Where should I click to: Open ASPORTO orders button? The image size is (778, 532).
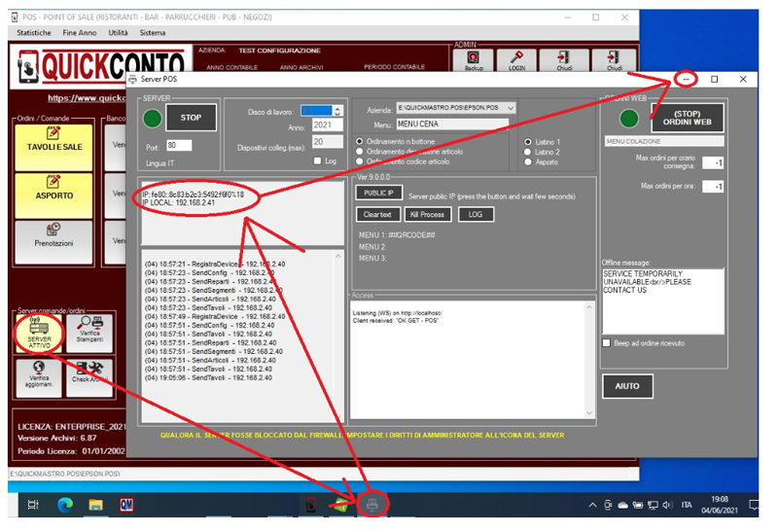(54, 195)
